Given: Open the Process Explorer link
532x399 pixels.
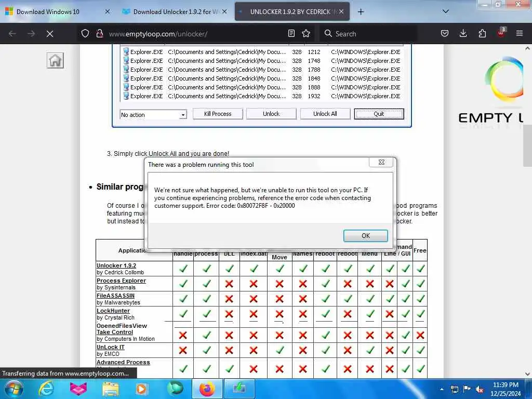Looking at the screenshot, I should tap(121, 281).
